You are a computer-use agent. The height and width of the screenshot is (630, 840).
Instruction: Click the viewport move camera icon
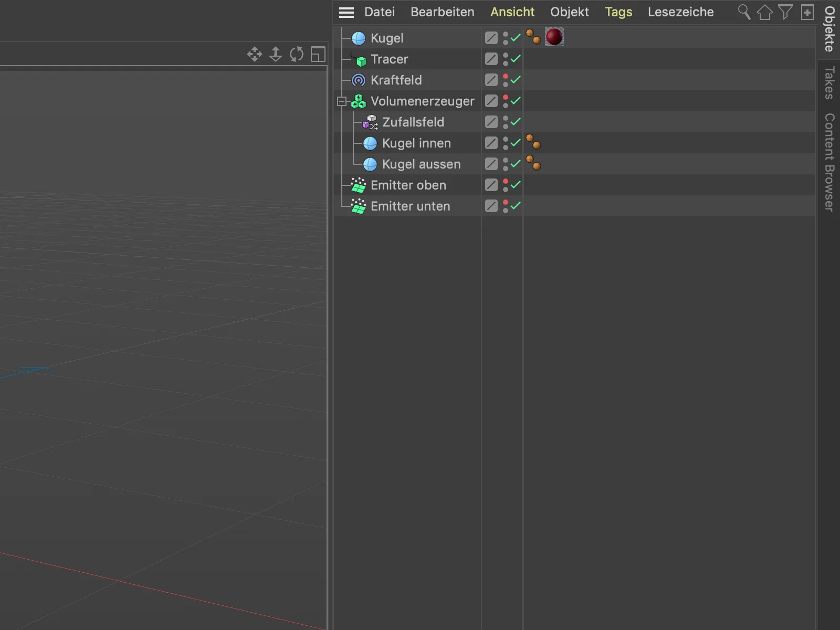click(x=255, y=54)
